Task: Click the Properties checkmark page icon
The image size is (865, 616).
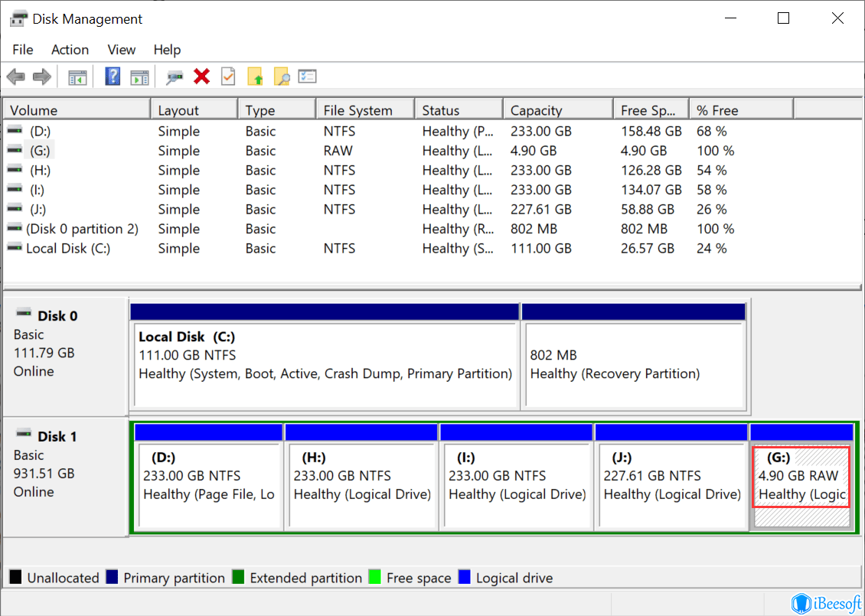Action: coord(228,77)
